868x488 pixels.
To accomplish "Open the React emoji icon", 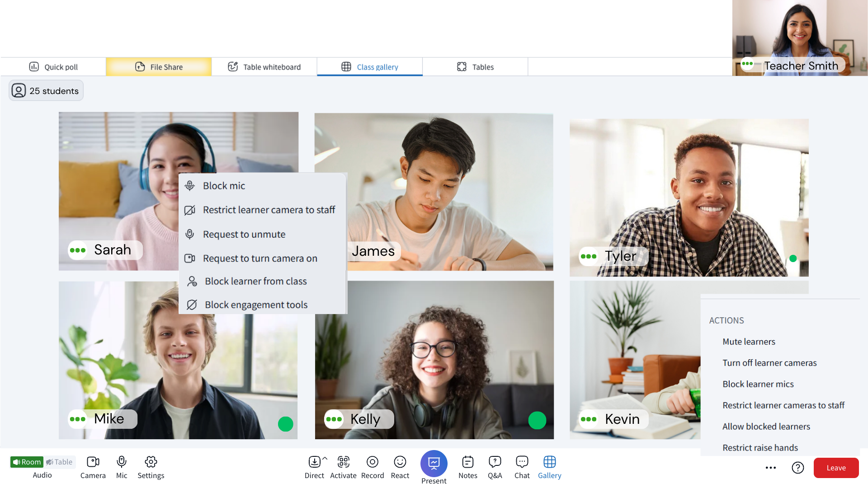I will 400,462.
